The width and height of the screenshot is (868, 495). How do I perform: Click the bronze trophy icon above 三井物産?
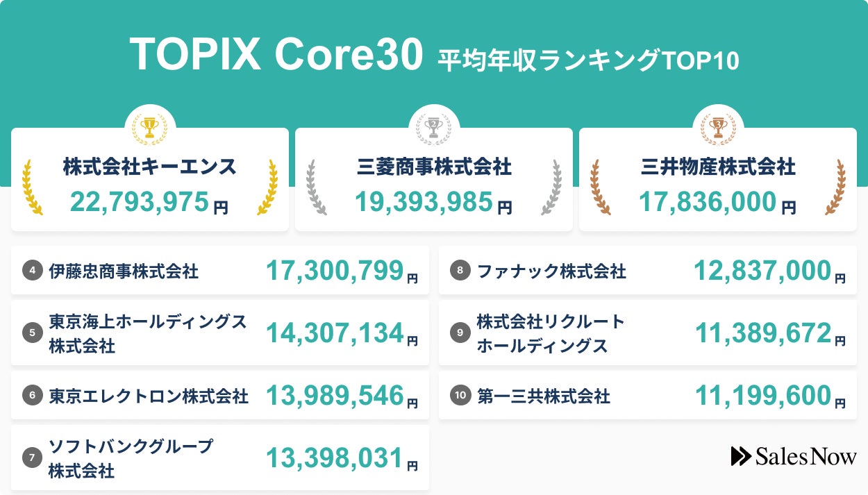point(718,126)
